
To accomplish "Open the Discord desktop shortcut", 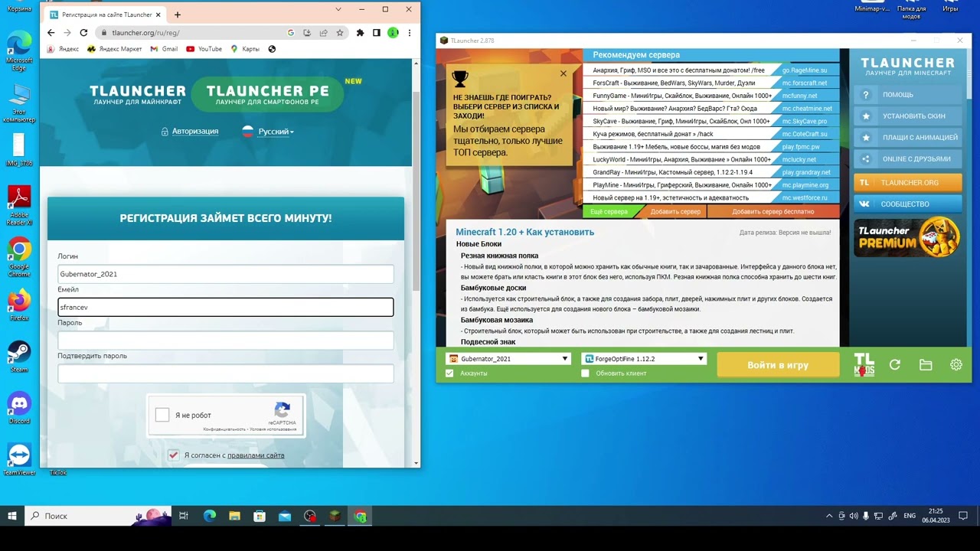I will (x=19, y=407).
